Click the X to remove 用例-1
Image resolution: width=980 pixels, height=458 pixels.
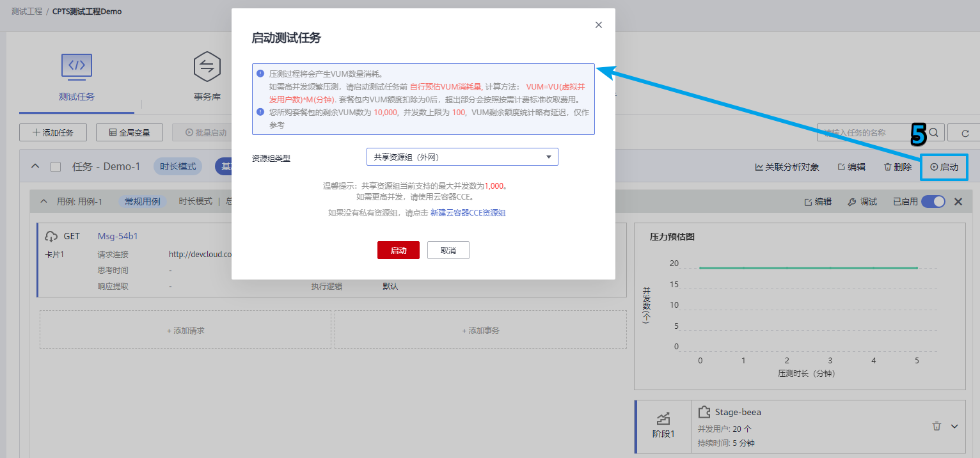pos(958,201)
